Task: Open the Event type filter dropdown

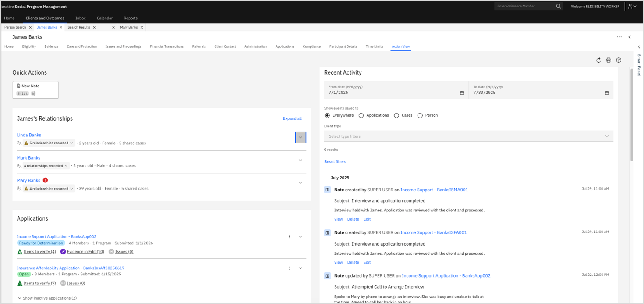Action: click(x=469, y=136)
